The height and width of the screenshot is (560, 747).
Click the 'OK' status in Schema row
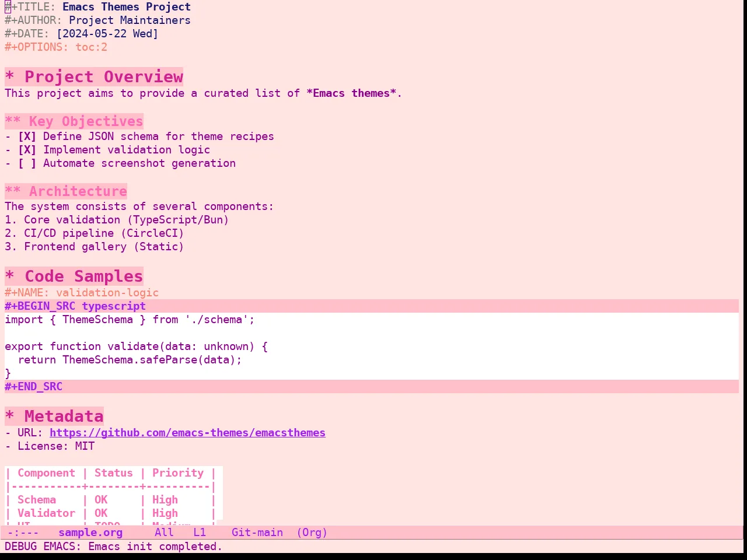pos(101,500)
